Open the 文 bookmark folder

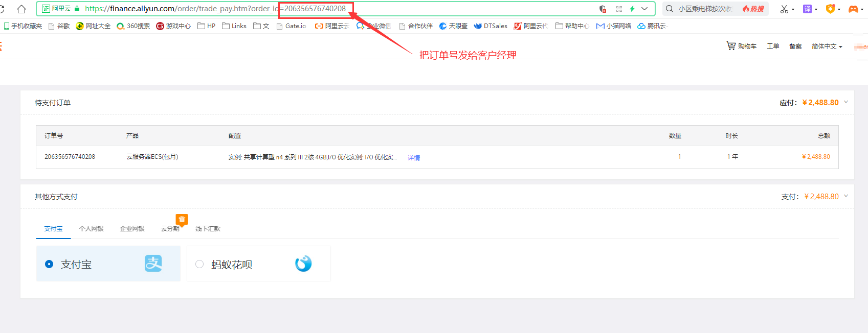click(261, 26)
